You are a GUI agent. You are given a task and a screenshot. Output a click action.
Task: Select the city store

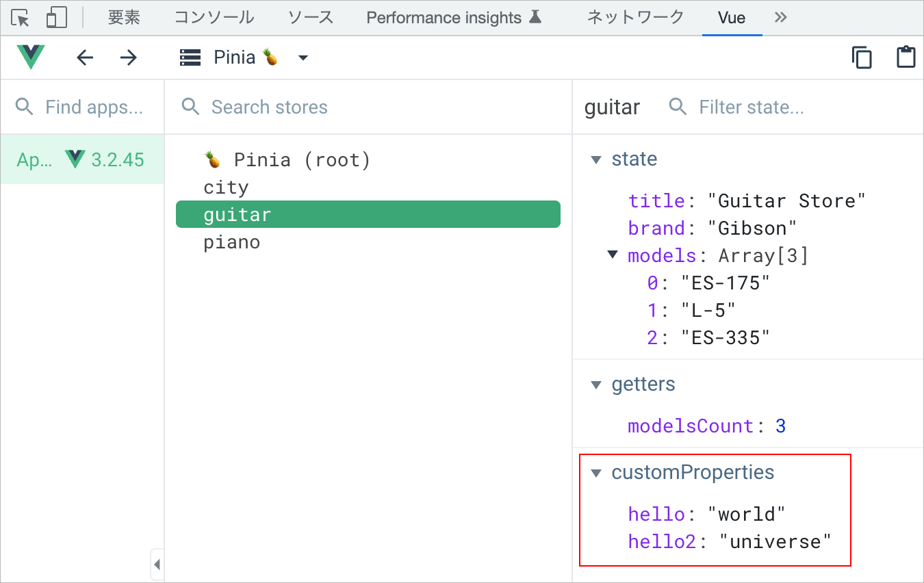click(x=226, y=187)
